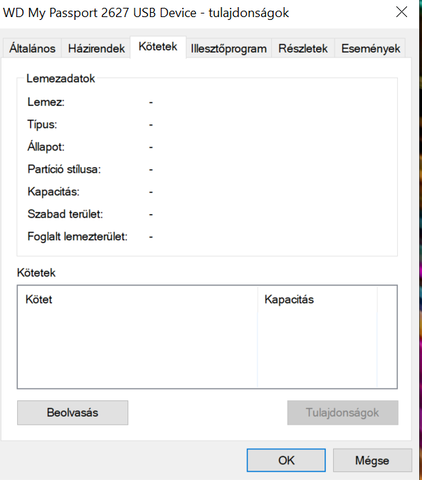422x480 pixels.
Task: Click the greyed-out Tulajdonságok button
Action: point(342,413)
